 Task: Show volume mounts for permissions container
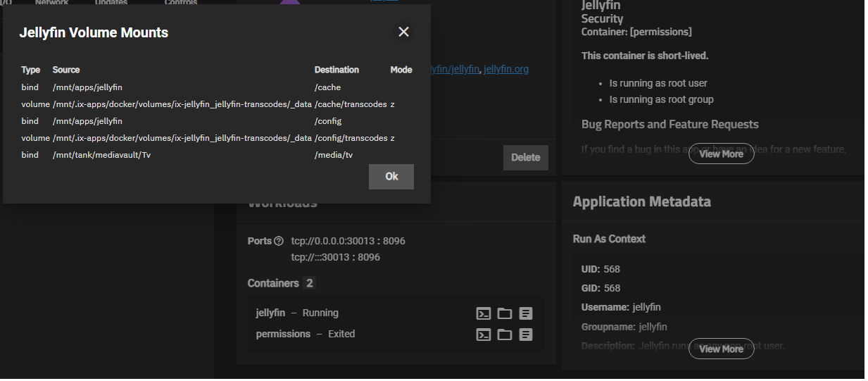(505, 335)
